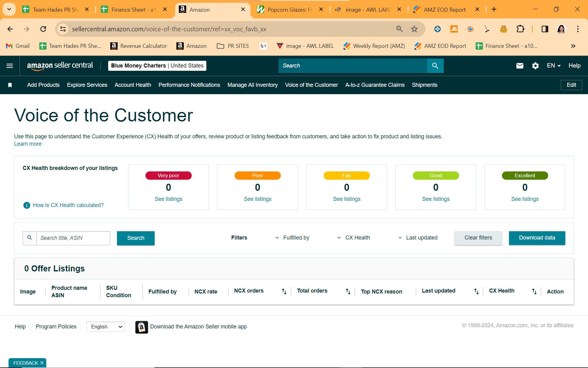Screen dimensions: 588x368
Task: Select Voice of the Customer nav item
Action: pos(311,85)
